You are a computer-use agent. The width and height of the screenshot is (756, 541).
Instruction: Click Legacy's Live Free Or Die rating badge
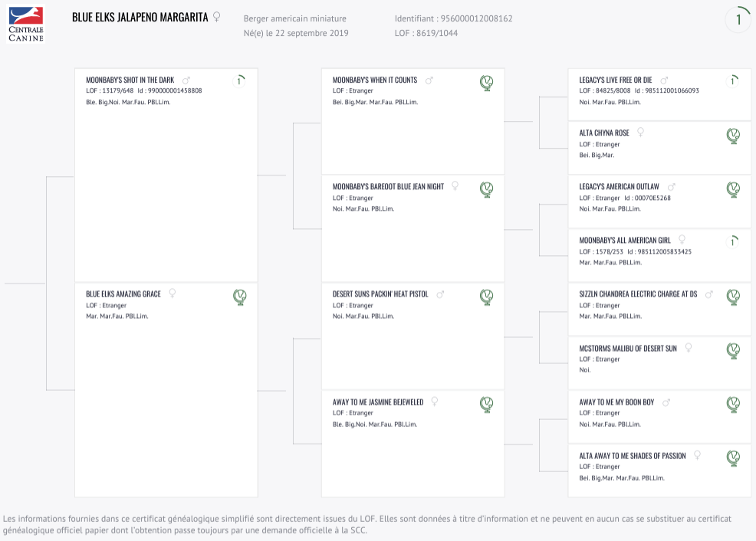pos(733,81)
